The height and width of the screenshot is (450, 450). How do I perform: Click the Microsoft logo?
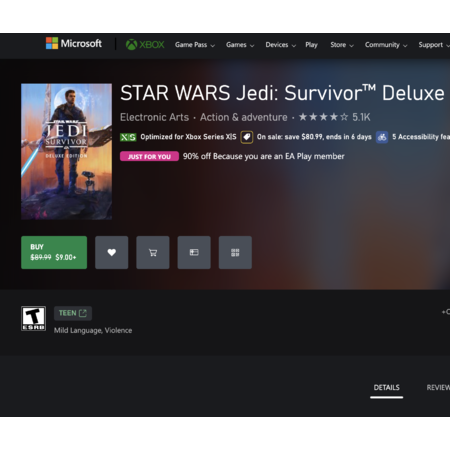pos(74,43)
